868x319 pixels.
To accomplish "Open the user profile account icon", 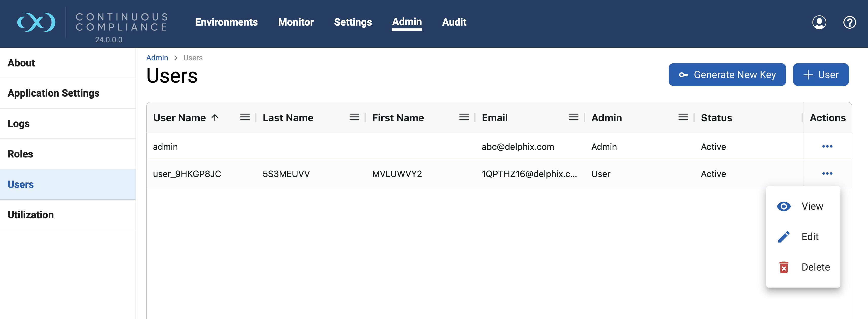I will point(819,22).
